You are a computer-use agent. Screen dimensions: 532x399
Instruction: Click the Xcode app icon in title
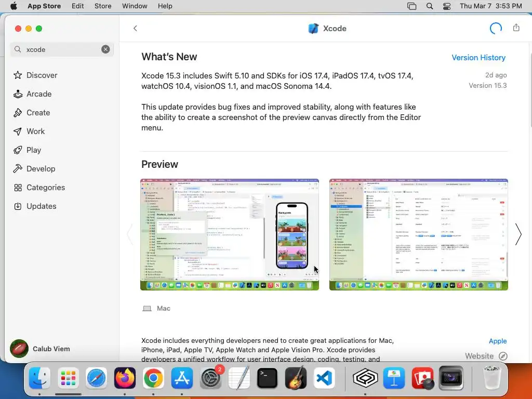coord(313,29)
